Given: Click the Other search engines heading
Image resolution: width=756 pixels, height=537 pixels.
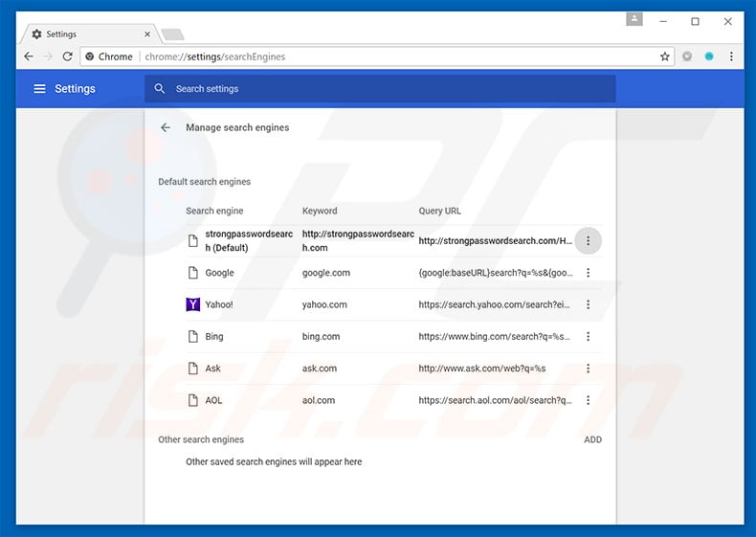Looking at the screenshot, I should click(x=201, y=439).
